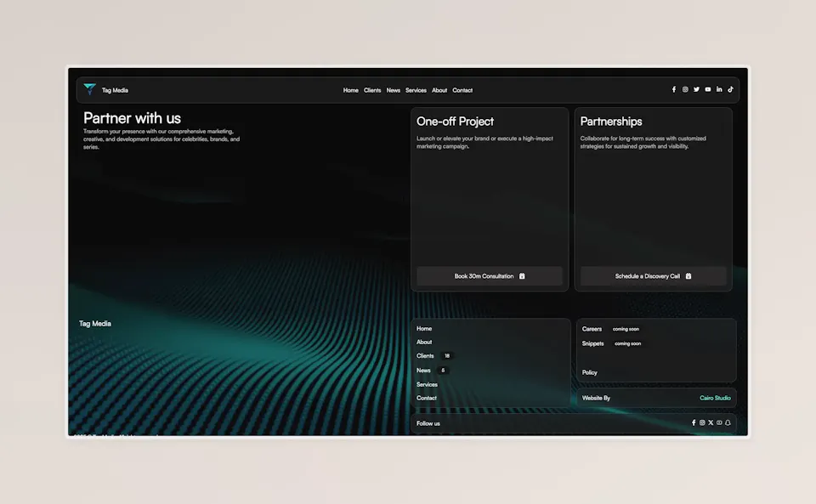Click the "coming soon" badge beside Snippets

pyautogui.click(x=628, y=343)
